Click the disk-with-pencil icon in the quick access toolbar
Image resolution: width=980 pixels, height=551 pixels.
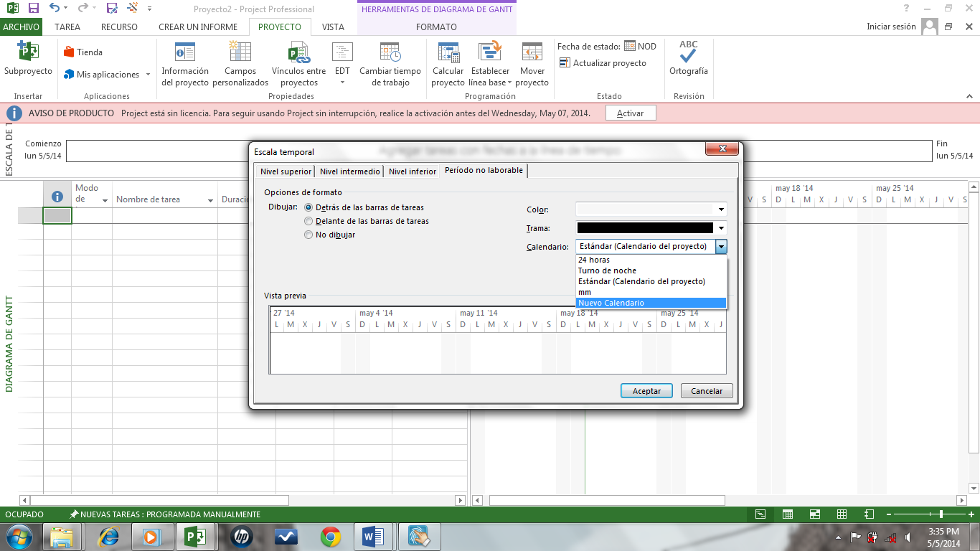pos(112,9)
